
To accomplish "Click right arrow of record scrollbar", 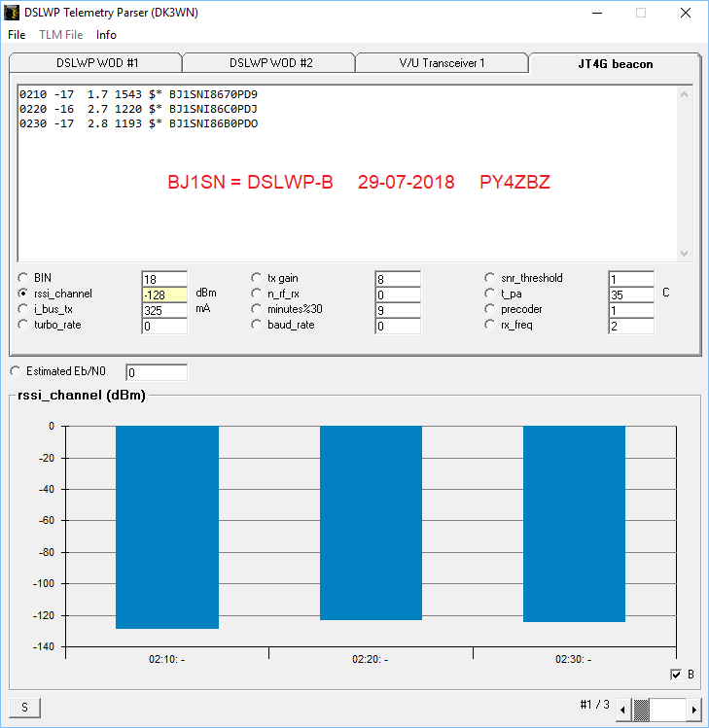I will 693,709.
